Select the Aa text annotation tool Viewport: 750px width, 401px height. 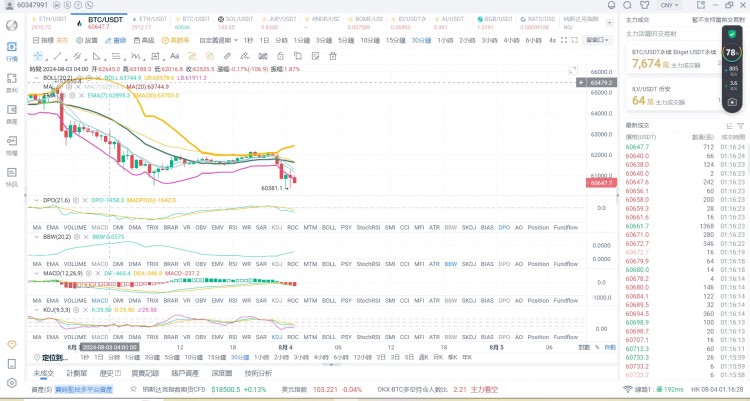[x=175, y=56]
